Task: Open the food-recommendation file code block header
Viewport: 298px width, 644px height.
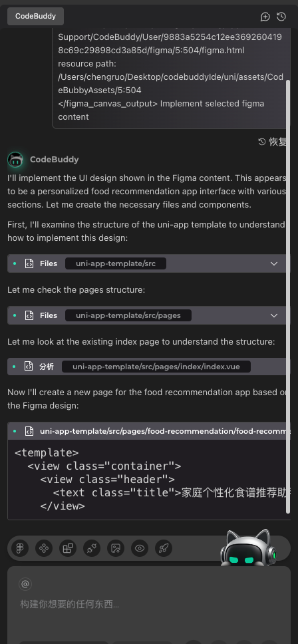Action: 148,431
